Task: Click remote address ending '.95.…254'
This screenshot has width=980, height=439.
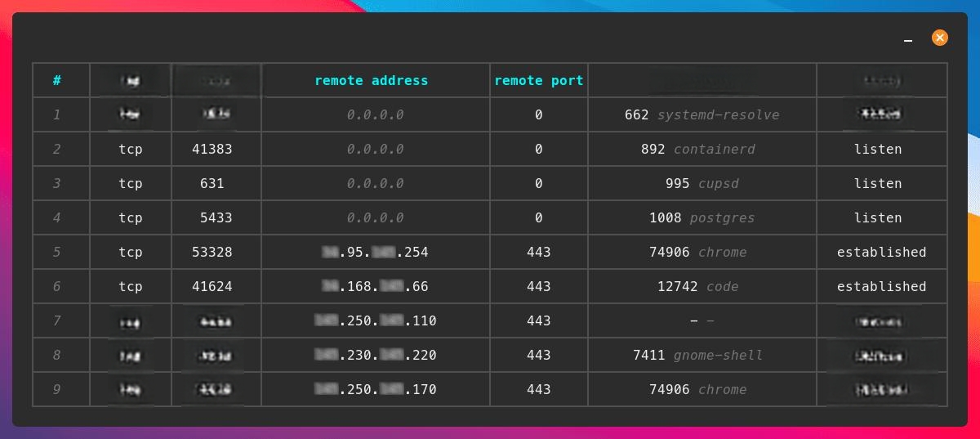Action: (376, 252)
